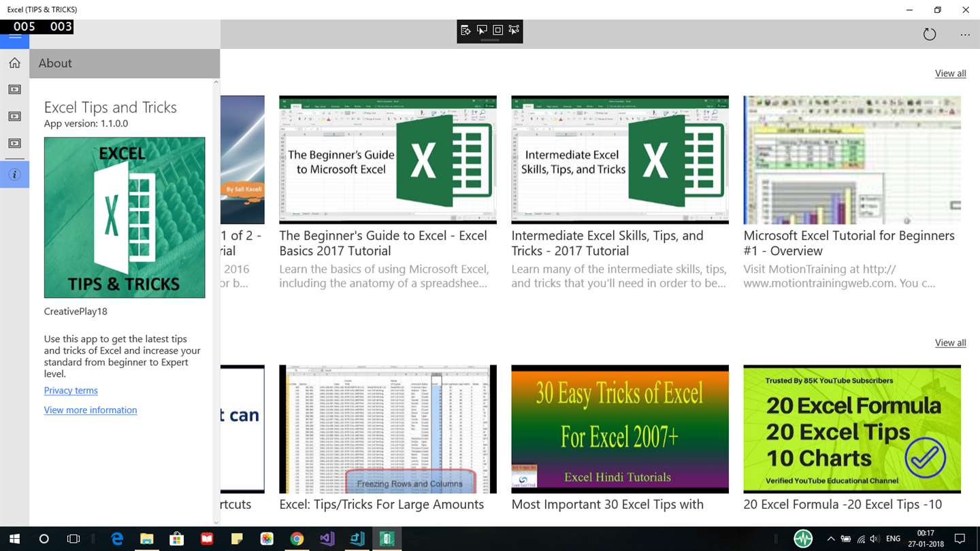Play Microsoft Excel Tutorial for Beginners thumbnail
This screenshot has width=980, height=551.
coord(852,160)
